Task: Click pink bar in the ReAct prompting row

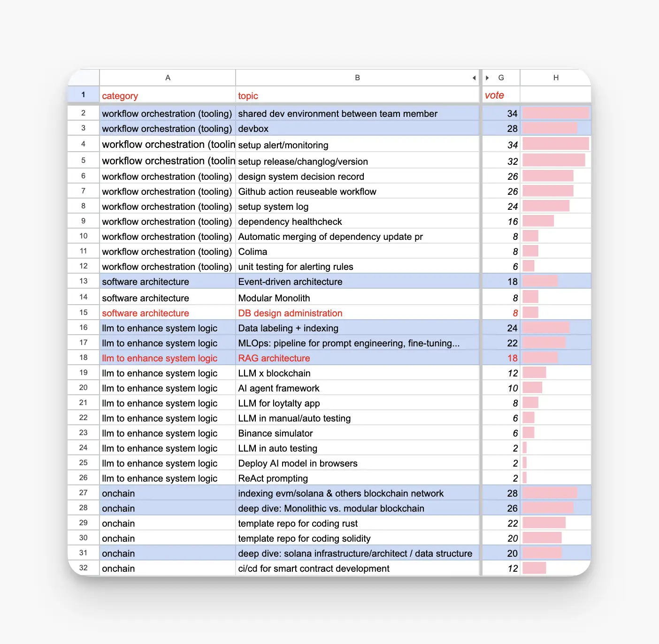Action: [525, 477]
